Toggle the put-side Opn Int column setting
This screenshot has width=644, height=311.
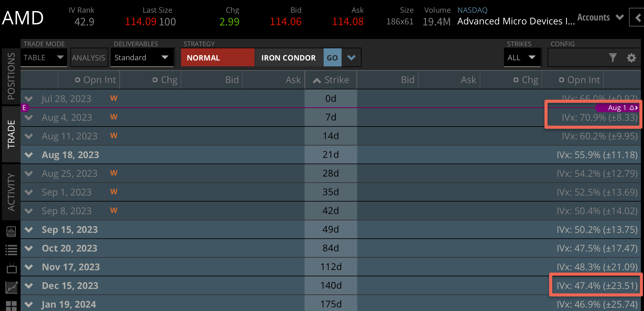point(561,80)
